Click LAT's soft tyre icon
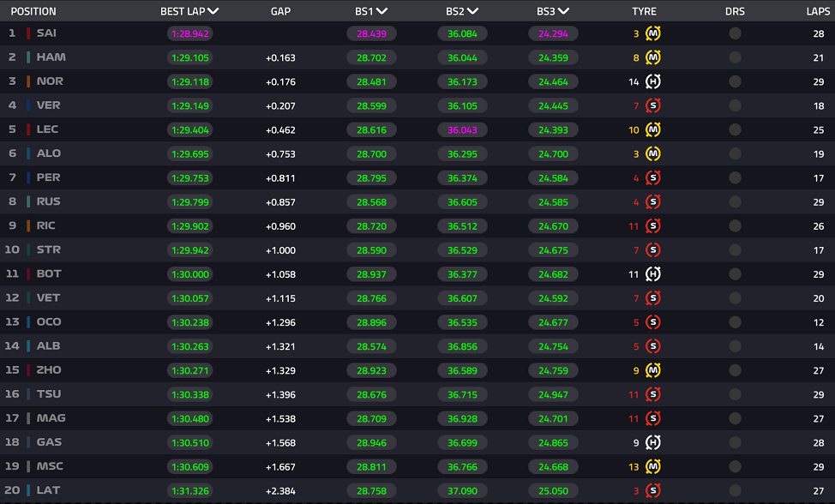Screen dimensions: 835x504 click(653, 490)
